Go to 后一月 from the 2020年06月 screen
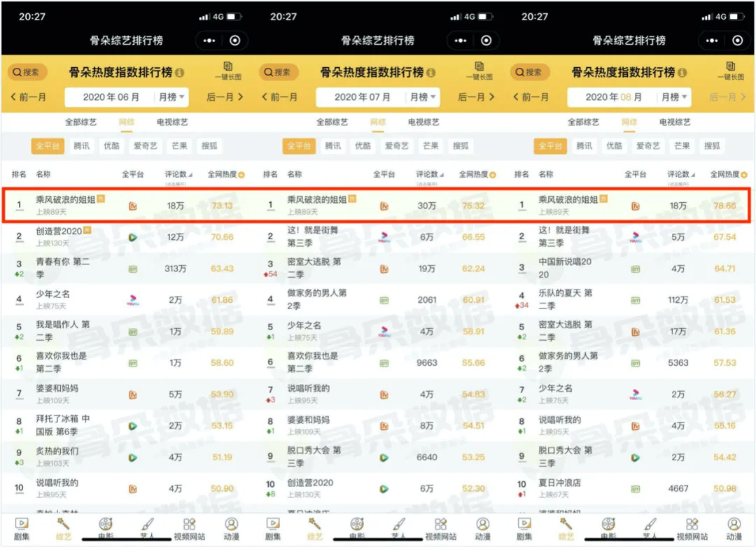Screen dimensions: 756x547 (225, 97)
